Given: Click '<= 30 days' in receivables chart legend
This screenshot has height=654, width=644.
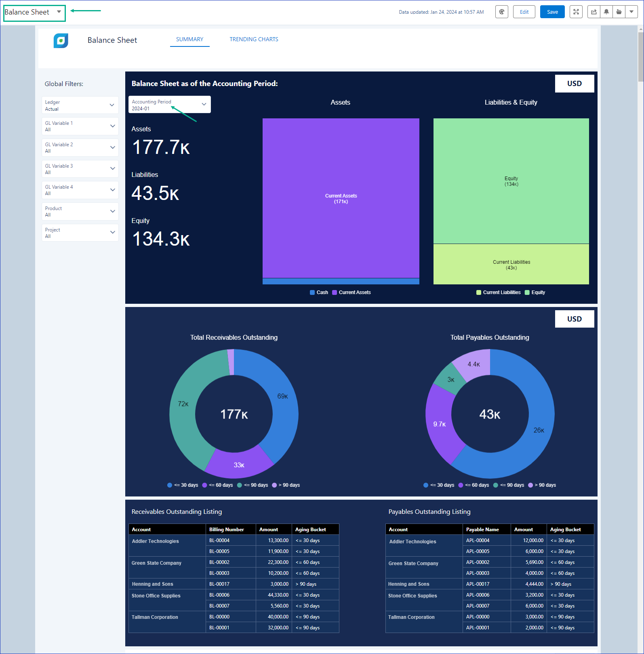Looking at the screenshot, I should [183, 485].
